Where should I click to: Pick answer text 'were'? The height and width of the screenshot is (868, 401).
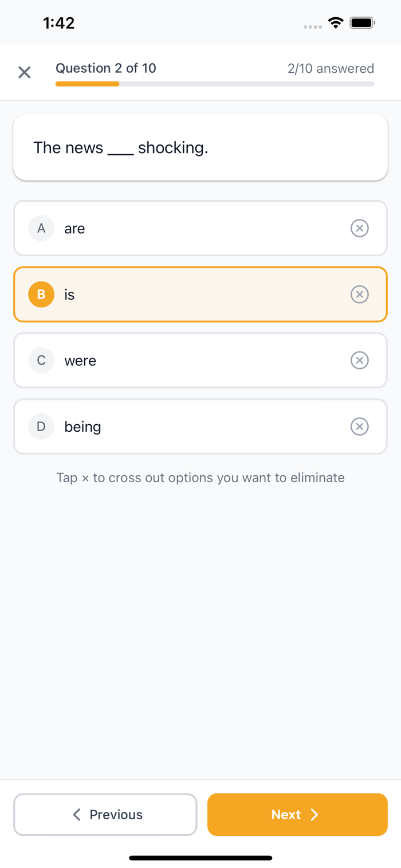[80, 361]
